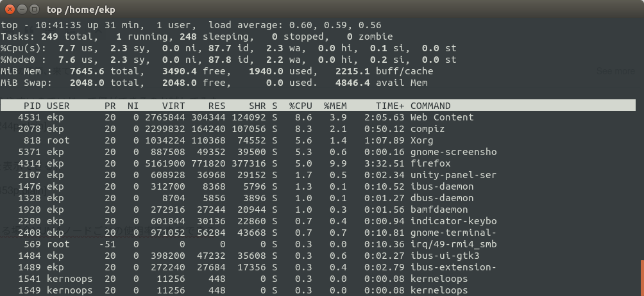Select the 'Web Content' process name
Image resolution: width=644 pixels, height=296 pixels.
(442, 117)
